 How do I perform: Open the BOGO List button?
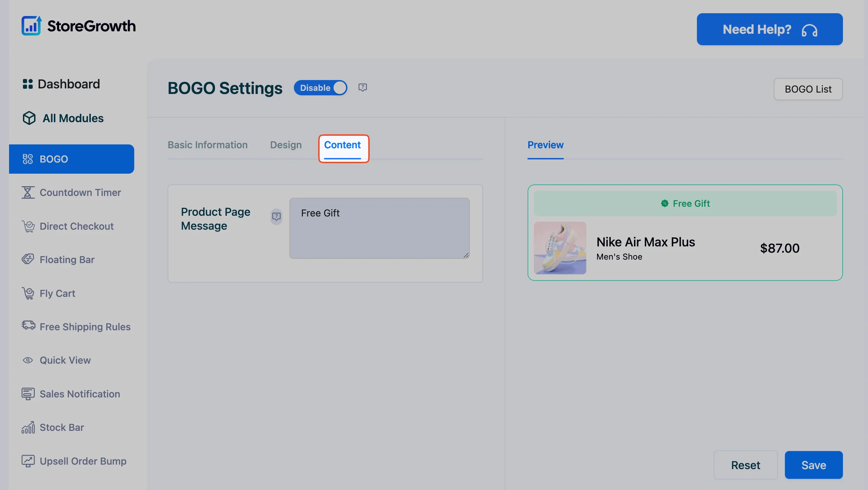tap(808, 89)
